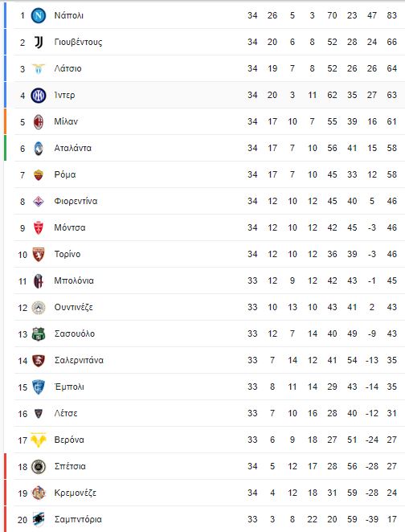This screenshot has height=532, width=405.
Task: Click the Fiorentina purple badge icon
Action: (x=39, y=202)
